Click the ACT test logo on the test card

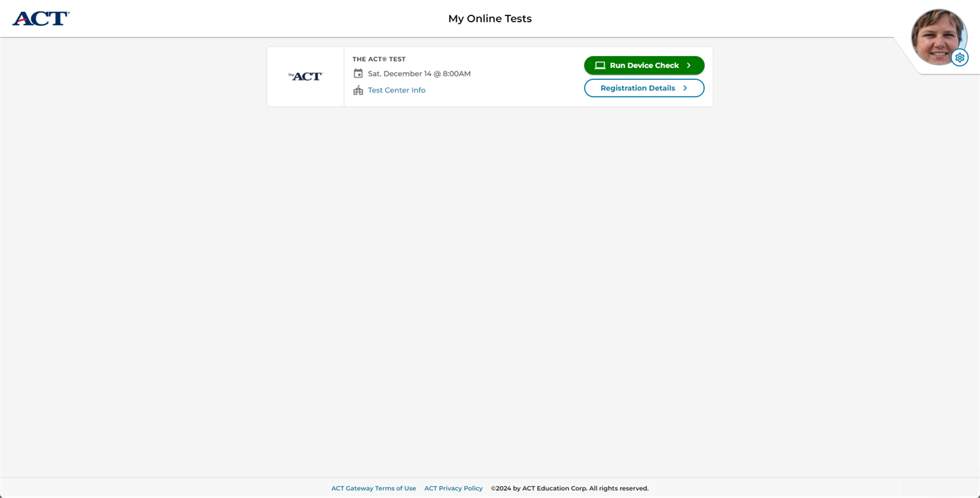(x=305, y=76)
